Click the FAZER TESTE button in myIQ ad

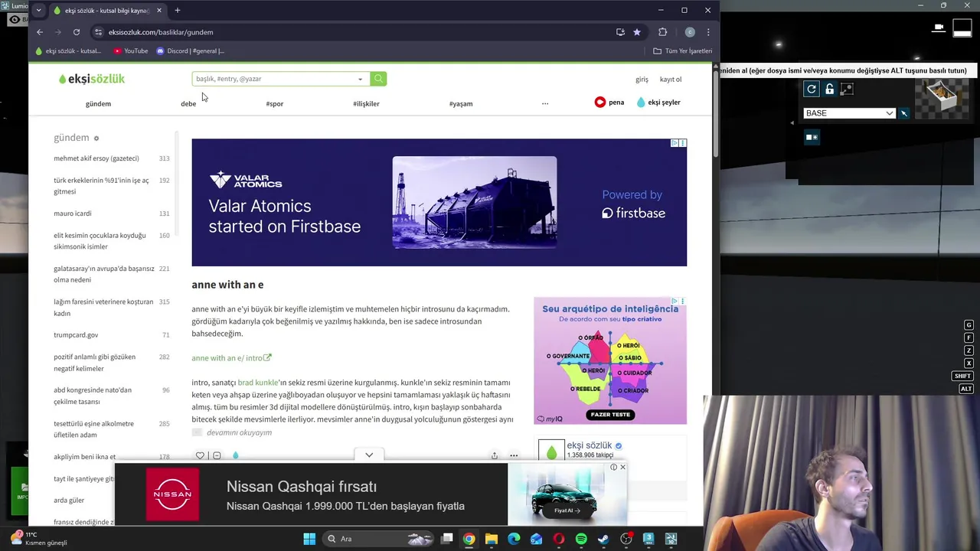coord(610,415)
